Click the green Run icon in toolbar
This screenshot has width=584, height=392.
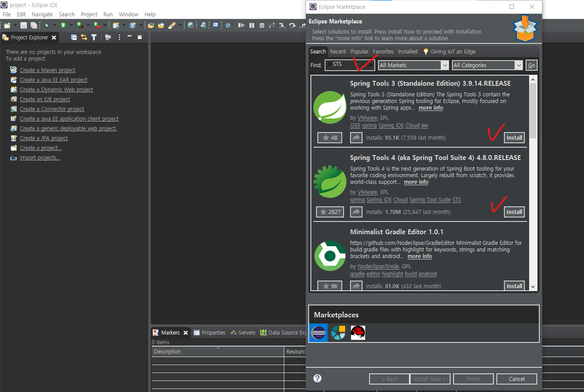(x=63, y=25)
